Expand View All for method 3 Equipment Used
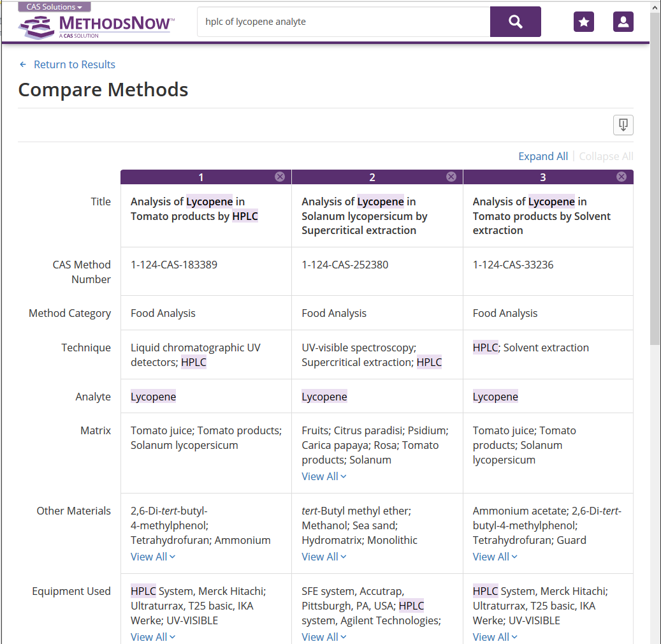This screenshot has height=644, width=661. point(495,637)
